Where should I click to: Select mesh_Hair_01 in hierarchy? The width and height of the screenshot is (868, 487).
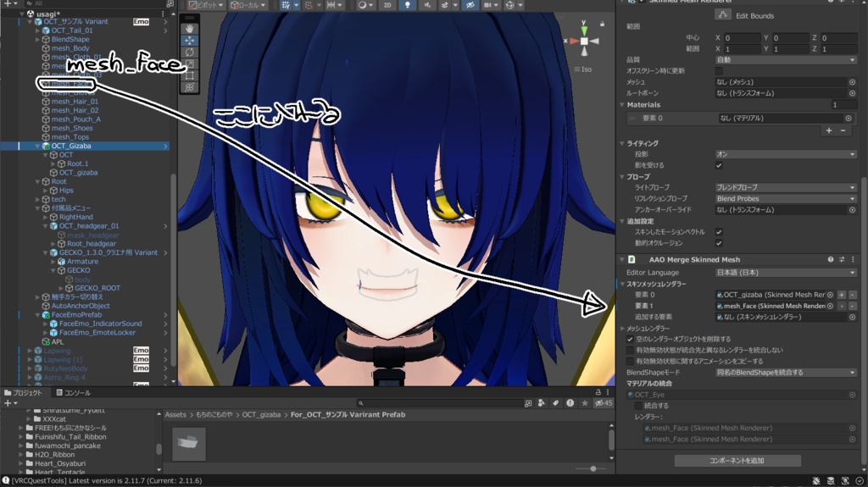(x=75, y=102)
